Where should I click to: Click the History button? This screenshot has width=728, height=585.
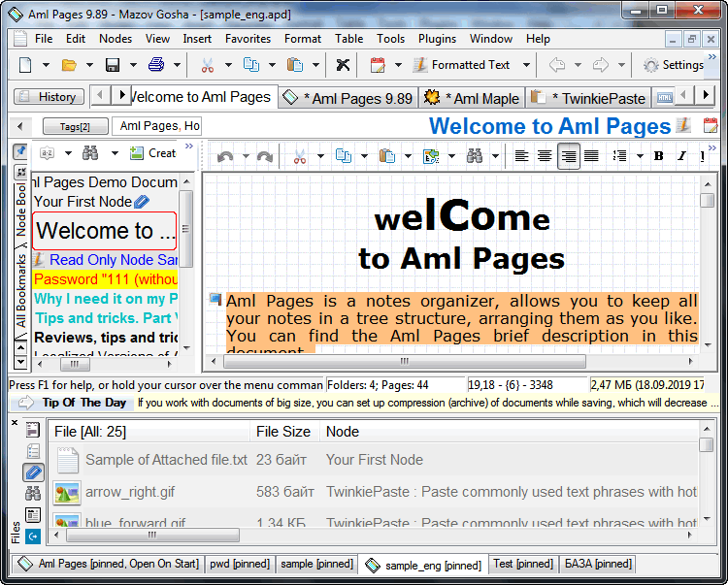pyautogui.click(x=50, y=97)
